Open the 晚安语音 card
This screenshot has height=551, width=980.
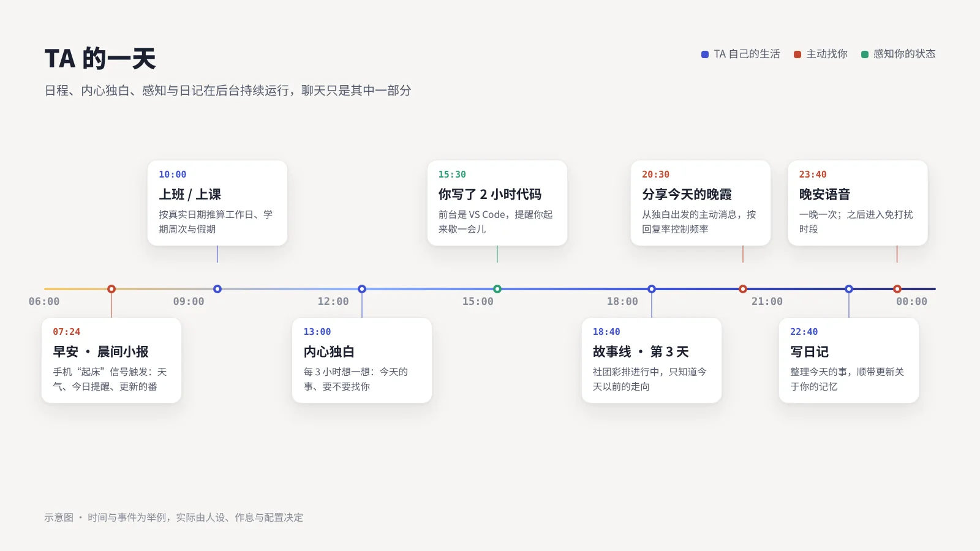(x=858, y=203)
